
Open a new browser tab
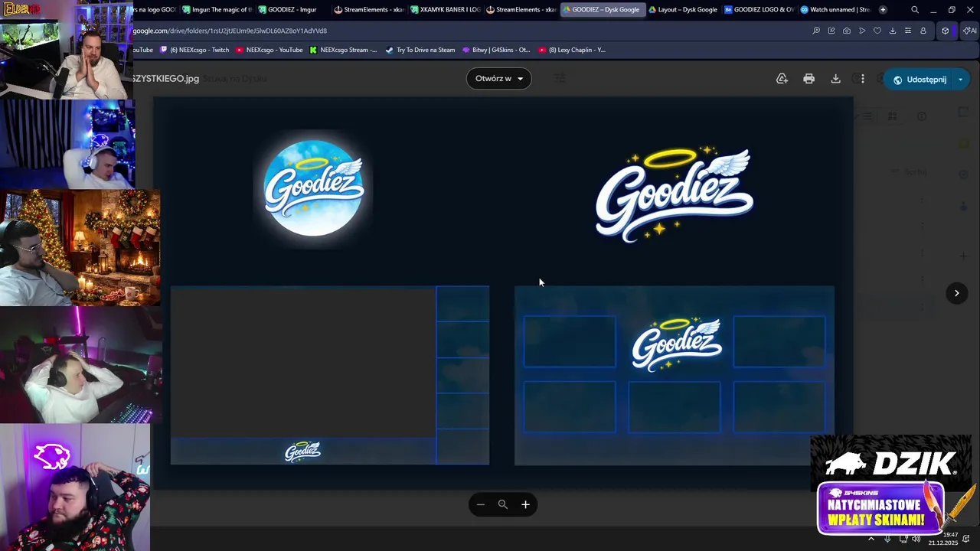[x=883, y=10]
